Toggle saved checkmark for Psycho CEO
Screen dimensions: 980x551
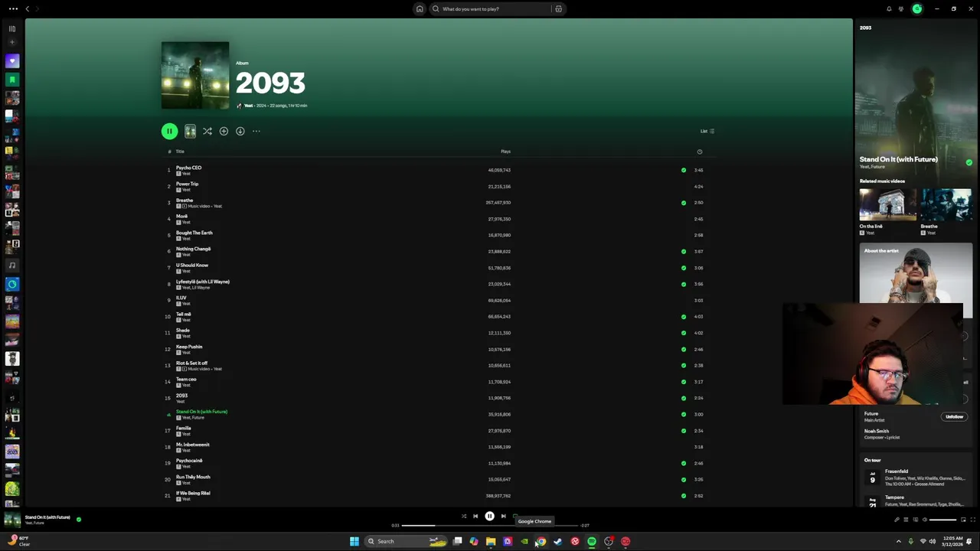tap(684, 170)
